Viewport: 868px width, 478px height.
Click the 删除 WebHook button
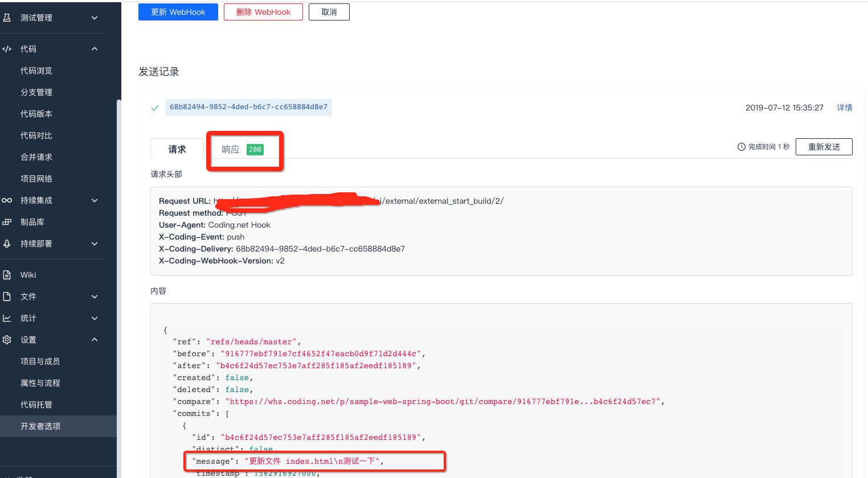(x=263, y=12)
